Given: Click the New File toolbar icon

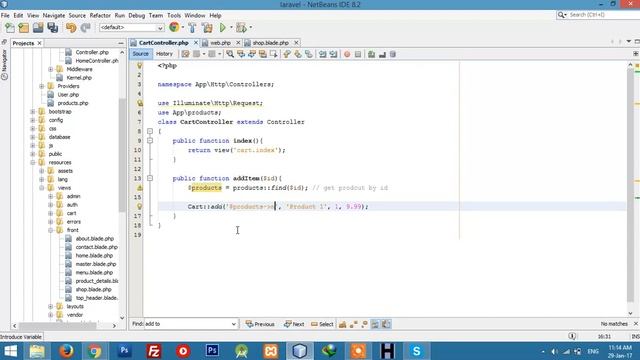Looking at the screenshot, I should tap(9, 28).
